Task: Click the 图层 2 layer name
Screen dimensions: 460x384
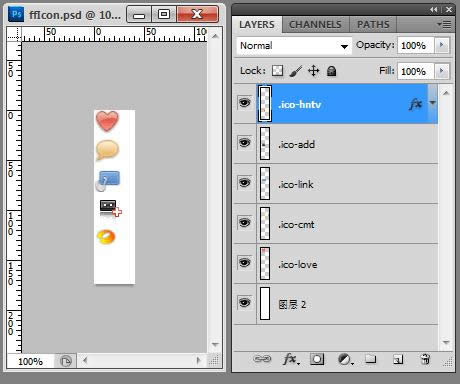Action: pyautogui.click(x=292, y=305)
